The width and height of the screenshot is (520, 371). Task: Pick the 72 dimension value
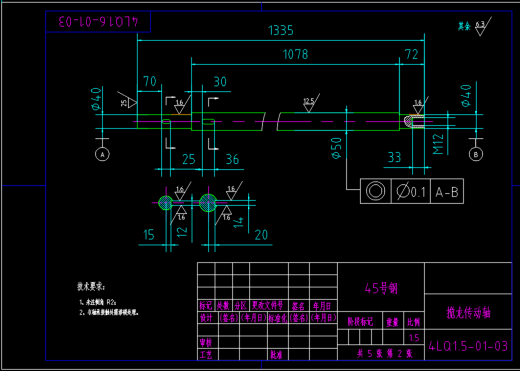(411, 54)
